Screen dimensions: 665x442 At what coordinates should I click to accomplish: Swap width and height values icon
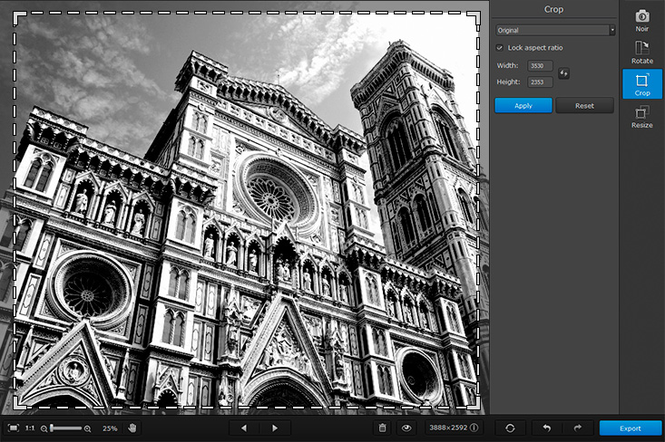(x=564, y=73)
